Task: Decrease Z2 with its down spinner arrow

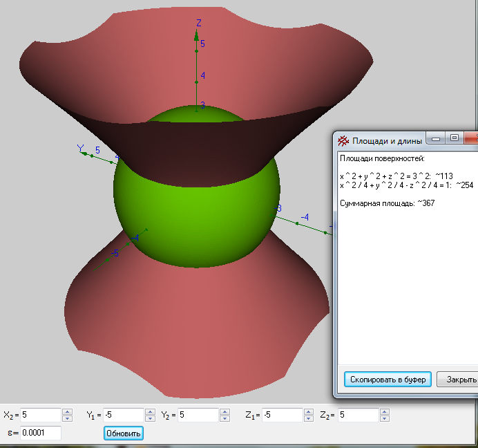Action: pyautogui.click(x=384, y=418)
